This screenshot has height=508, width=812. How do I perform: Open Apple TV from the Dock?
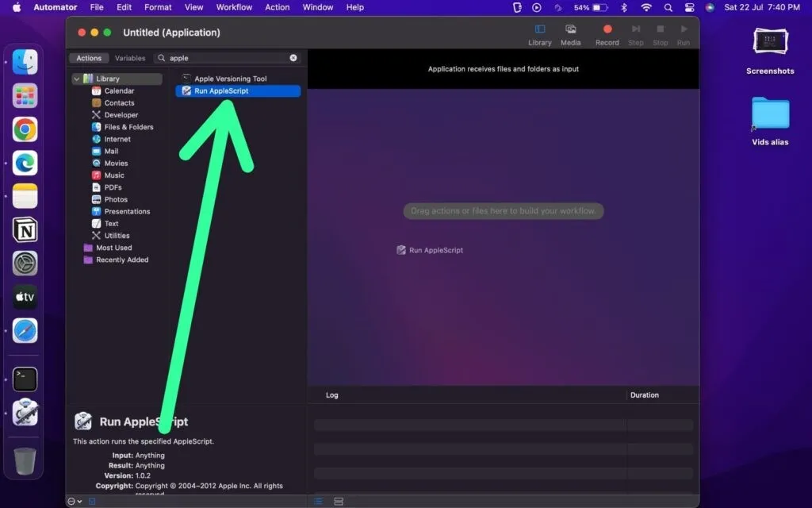pyautogui.click(x=25, y=297)
